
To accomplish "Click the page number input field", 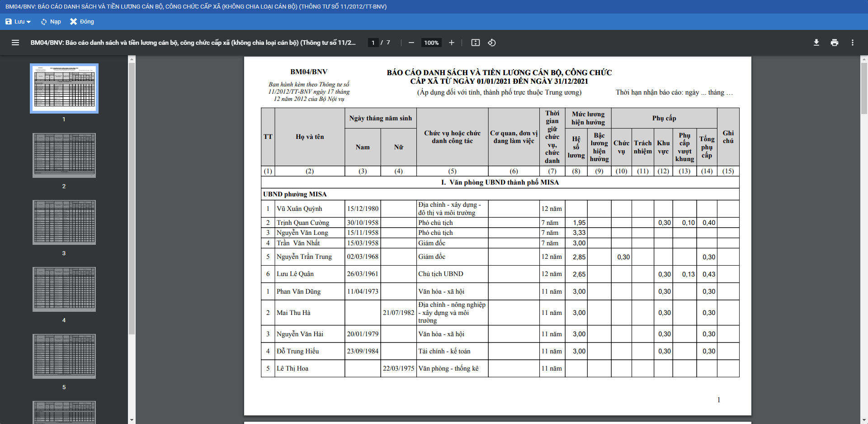I will (x=373, y=43).
